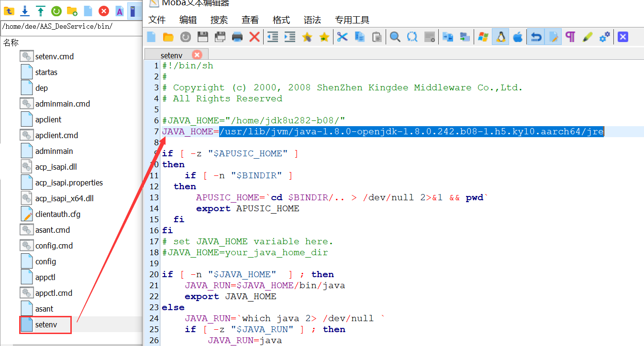Select clientauth.cfg in the file list
This screenshot has height=346, width=644.
(57, 214)
